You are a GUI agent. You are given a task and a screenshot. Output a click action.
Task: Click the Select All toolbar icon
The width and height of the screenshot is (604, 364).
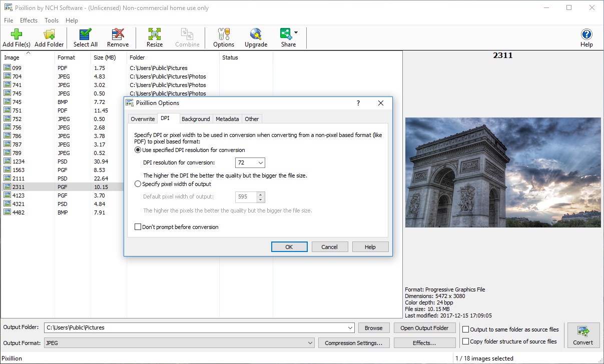coord(85,37)
